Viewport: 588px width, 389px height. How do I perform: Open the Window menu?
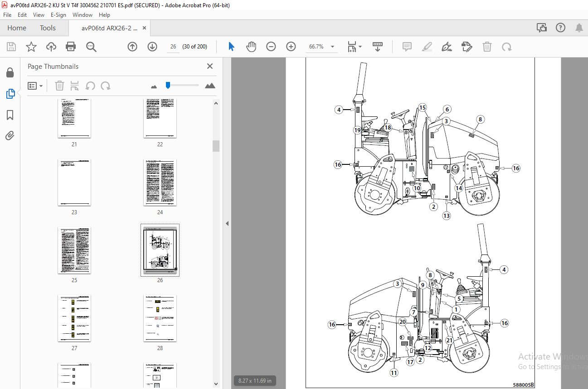pos(83,14)
